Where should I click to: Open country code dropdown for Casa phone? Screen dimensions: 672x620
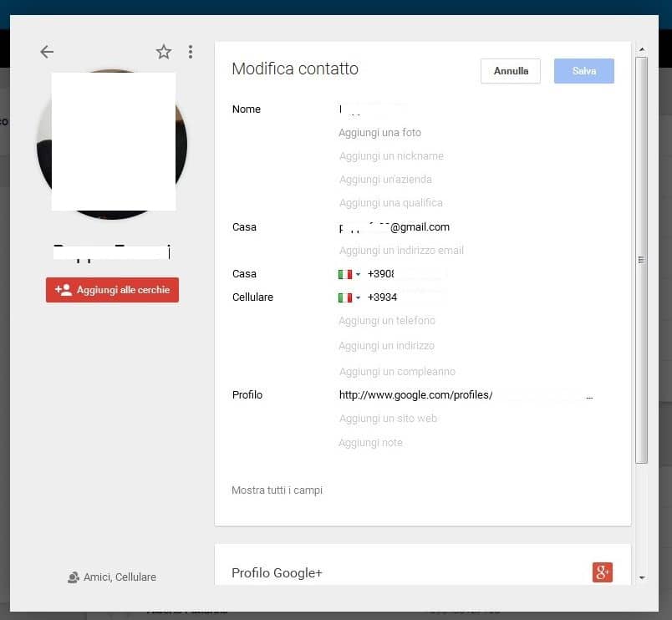pyautogui.click(x=349, y=274)
